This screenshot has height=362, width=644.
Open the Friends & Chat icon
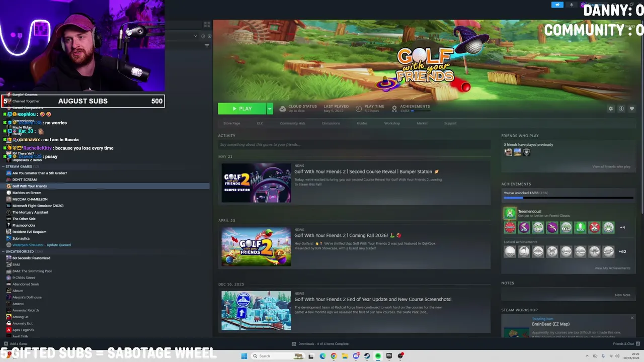(x=637, y=344)
